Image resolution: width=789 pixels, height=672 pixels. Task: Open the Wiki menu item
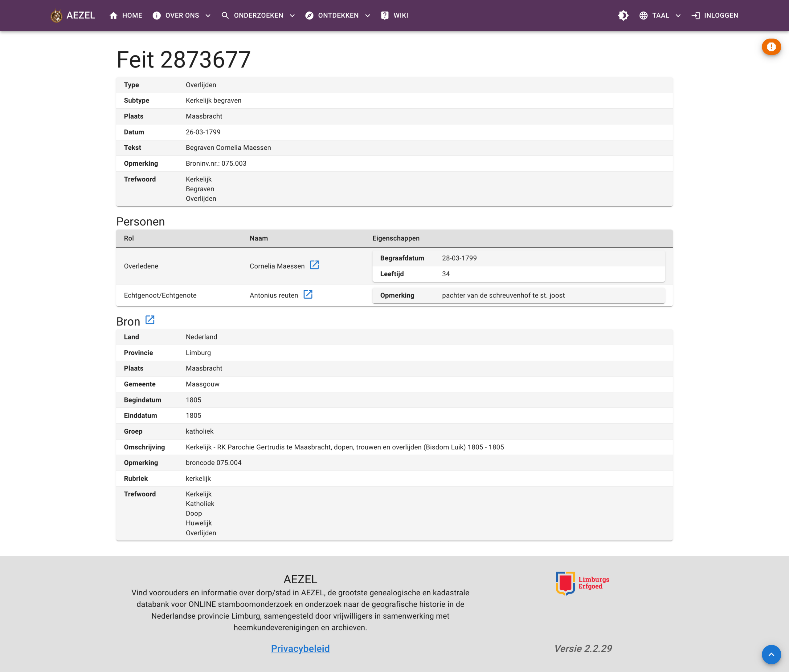(x=394, y=16)
